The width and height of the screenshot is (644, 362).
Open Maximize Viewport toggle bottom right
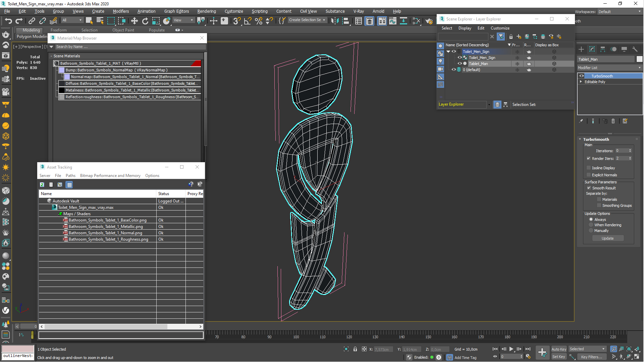pos(637,357)
